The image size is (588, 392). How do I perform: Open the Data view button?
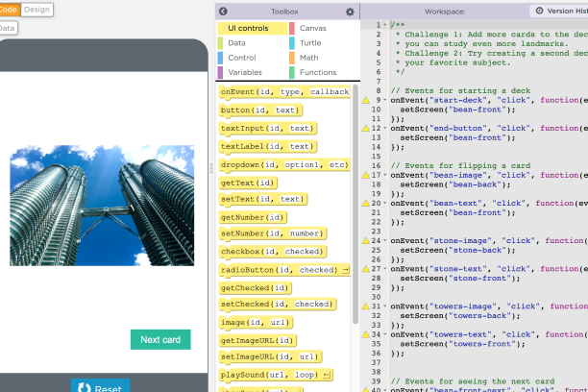(x=8, y=28)
